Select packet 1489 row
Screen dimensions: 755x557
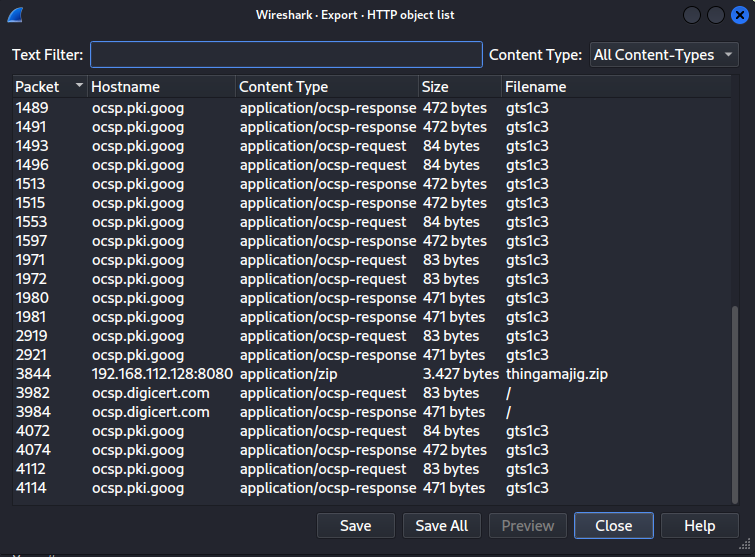click(372, 108)
